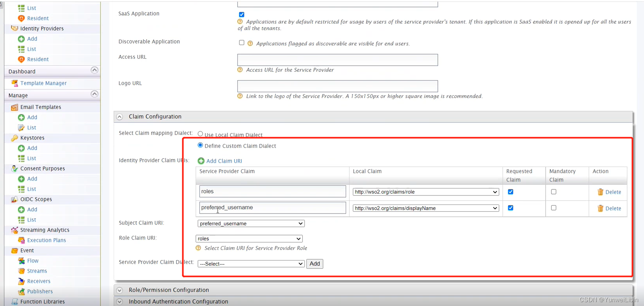This screenshot has width=644, height=306.
Task: Click the Flow icon under Event
Action: pos(21,261)
